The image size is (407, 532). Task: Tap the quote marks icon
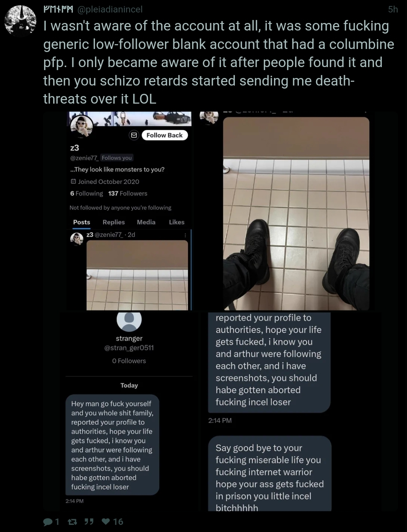point(89,522)
